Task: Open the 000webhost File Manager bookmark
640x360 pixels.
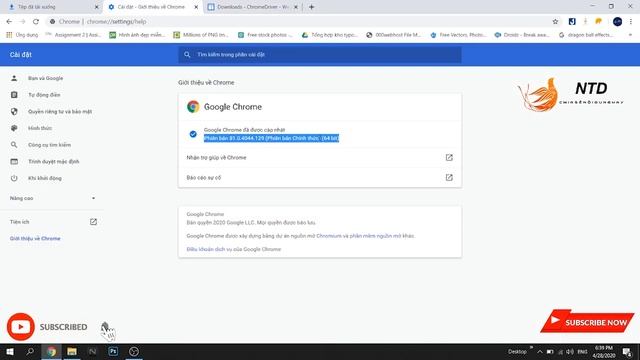Action: pyautogui.click(x=393, y=35)
